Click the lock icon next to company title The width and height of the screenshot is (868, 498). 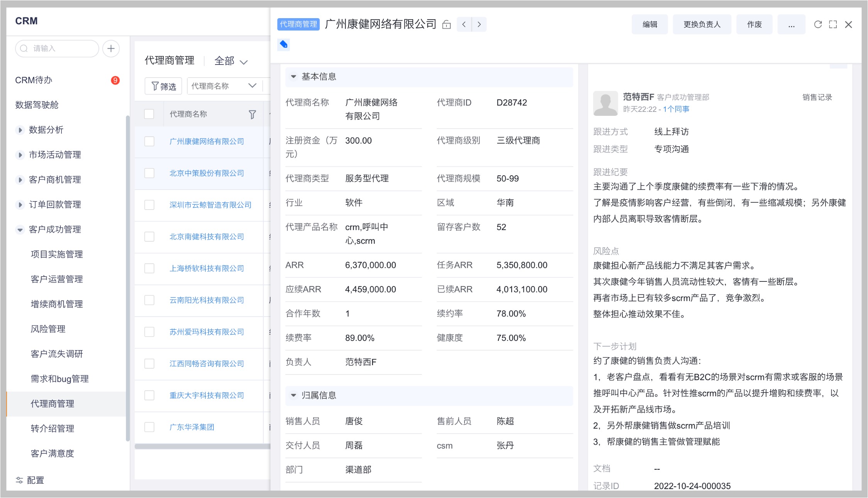tap(446, 25)
